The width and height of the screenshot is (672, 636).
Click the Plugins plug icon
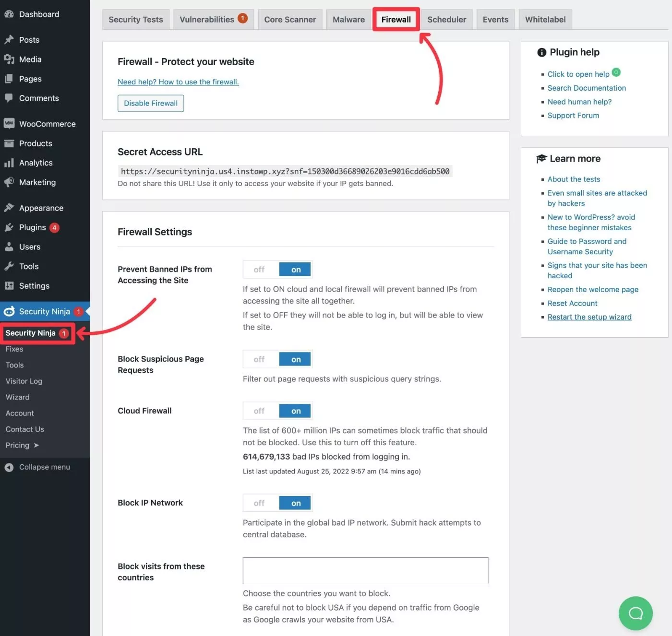tap(9, 227)
